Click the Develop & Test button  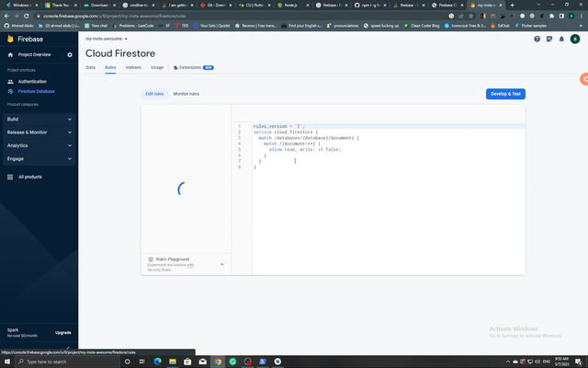505,94
